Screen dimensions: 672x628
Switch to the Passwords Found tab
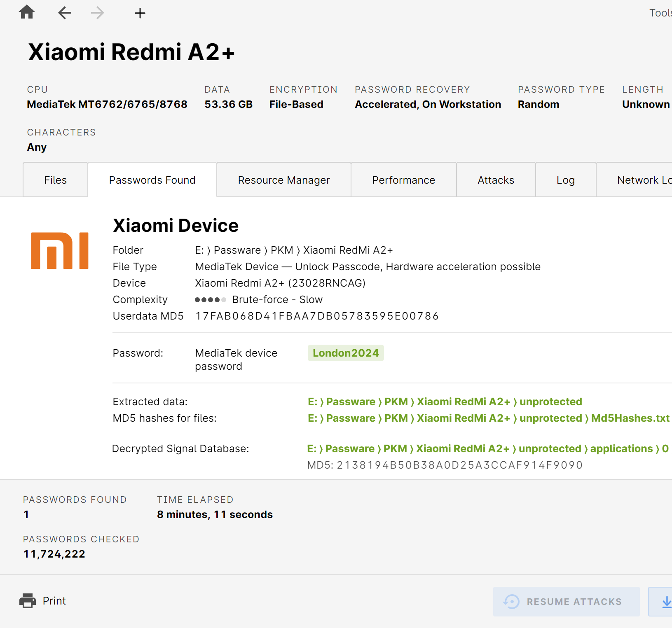tap(152, 180)
